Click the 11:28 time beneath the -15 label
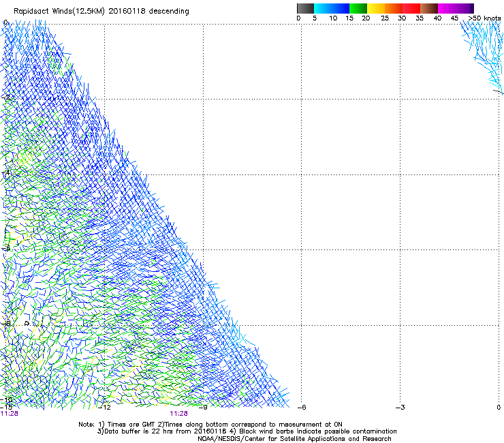504x443 pixels. point(10,414)
